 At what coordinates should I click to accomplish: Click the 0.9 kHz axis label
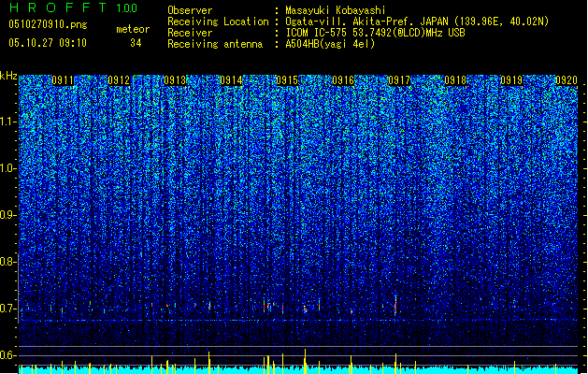coord(8,215)
